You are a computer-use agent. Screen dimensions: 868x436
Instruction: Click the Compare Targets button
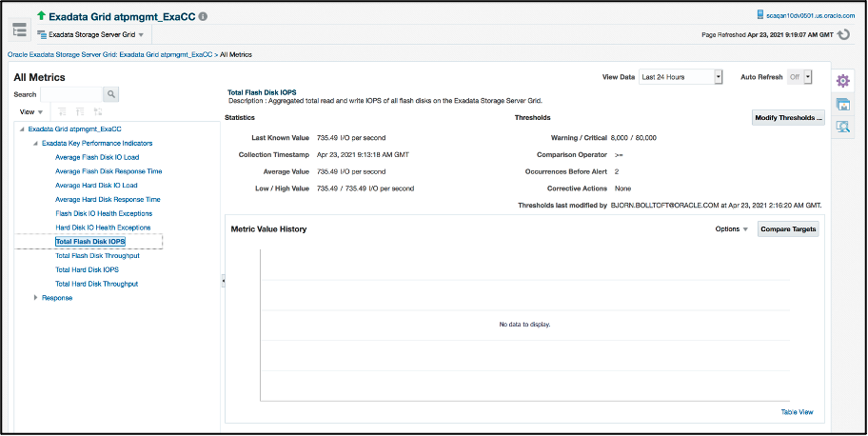pyautogui.click(x=788, y=228)
